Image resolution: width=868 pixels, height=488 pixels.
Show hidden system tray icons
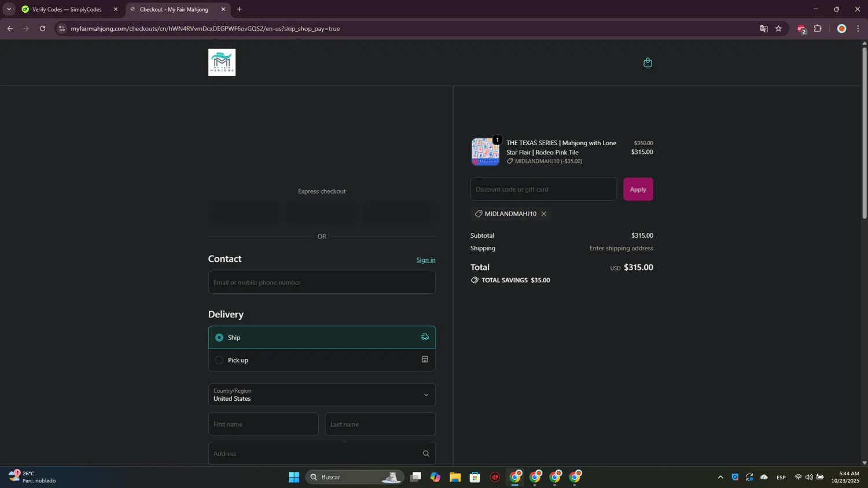720,477
